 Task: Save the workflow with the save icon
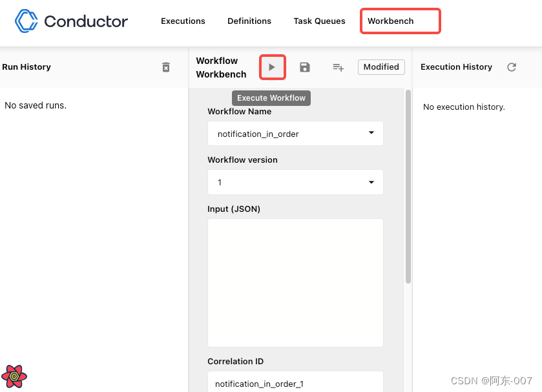(x=304, y=67)
